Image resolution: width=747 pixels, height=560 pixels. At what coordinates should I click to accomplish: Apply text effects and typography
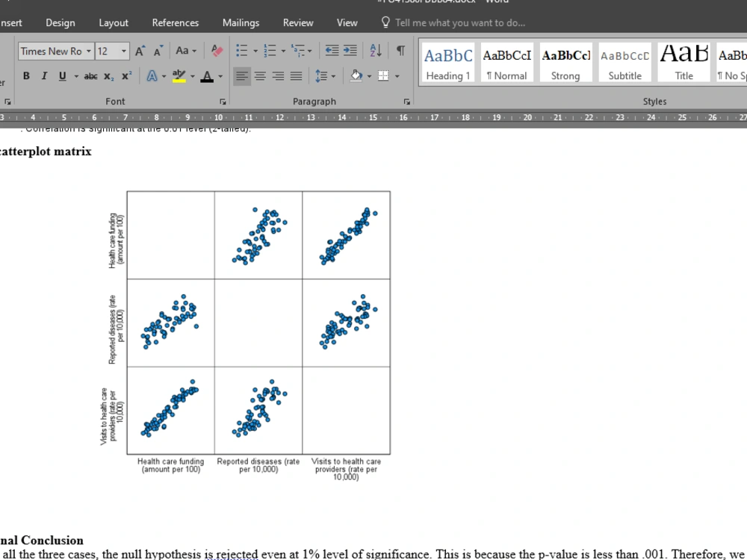(x=152, y=75)
